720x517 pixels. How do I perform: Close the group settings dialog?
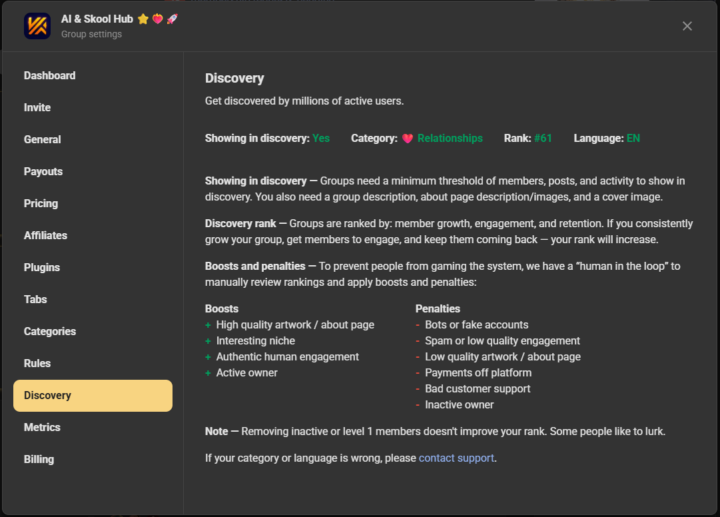pos(687,26)
